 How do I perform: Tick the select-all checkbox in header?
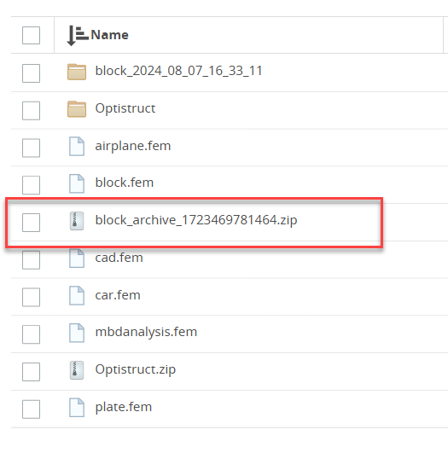click(31, 35)
